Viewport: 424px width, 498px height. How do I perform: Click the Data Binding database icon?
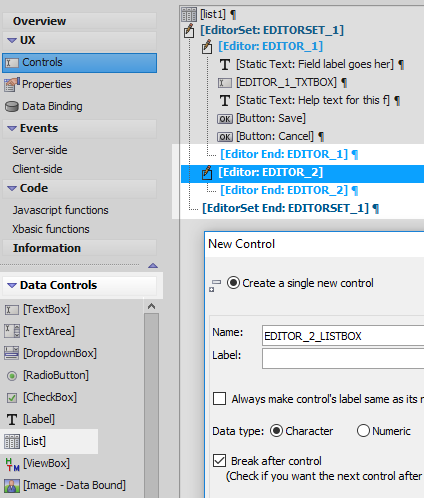tap(12, 107)
